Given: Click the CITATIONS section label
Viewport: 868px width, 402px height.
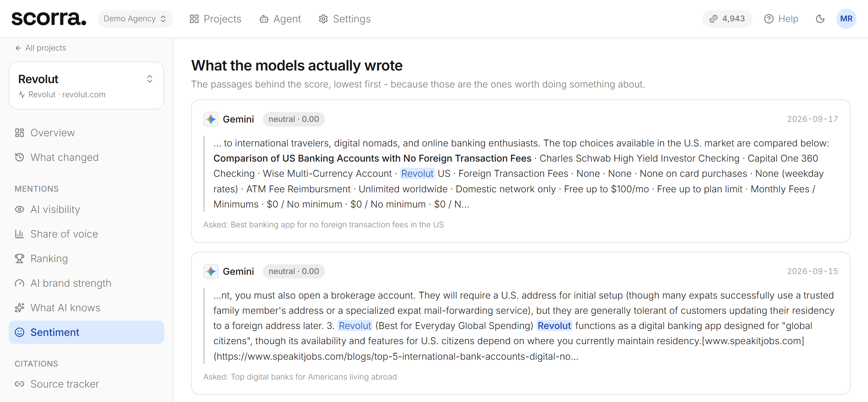Looking at the screenshot, I should (x=36, y=364).
